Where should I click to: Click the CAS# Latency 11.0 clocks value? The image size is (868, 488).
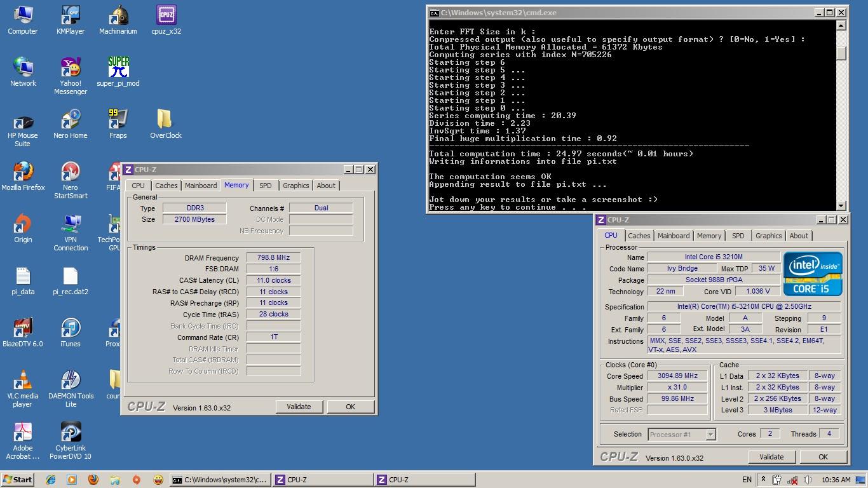pyautogui.click(x=273, y=280)
